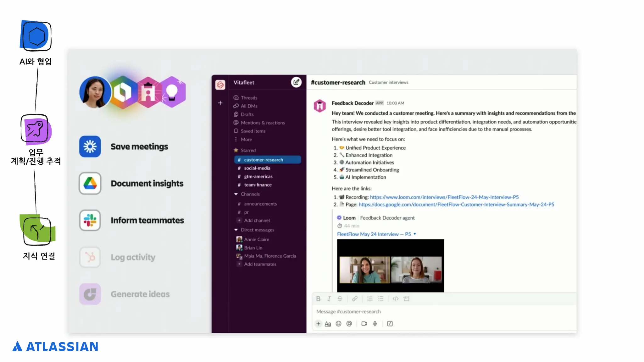Click the microphone audio clip icon
The image size is (644, 362).
click(x=375, y=324)
